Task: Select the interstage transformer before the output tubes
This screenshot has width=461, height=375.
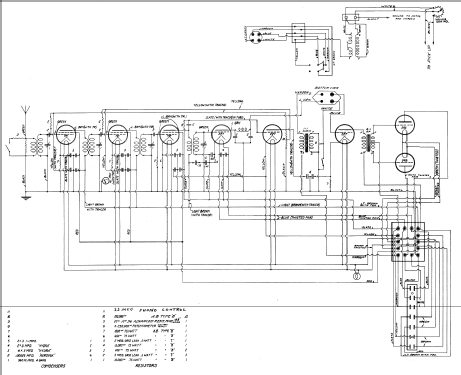Action: [368, 143]
